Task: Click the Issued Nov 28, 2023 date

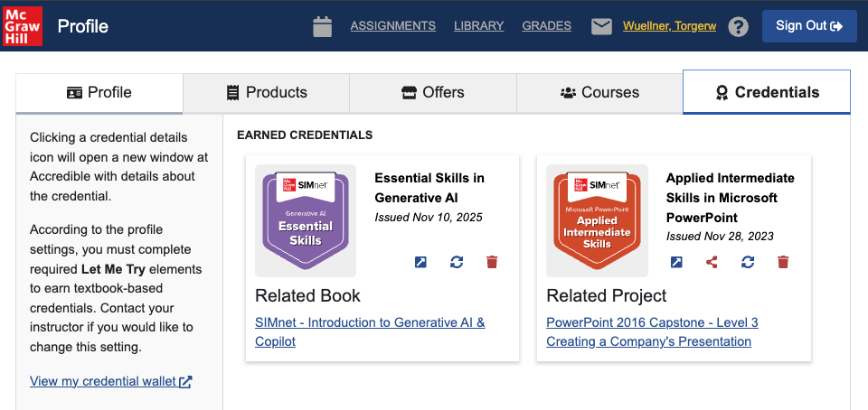Action: pos(720,237)
